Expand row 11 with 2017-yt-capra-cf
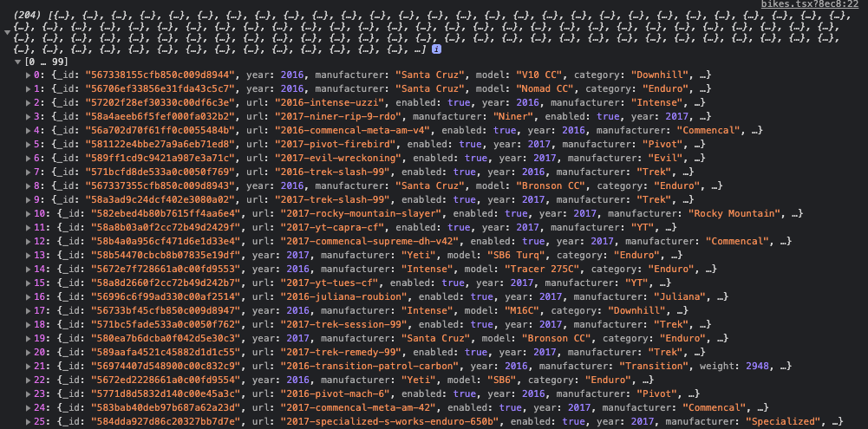The height and width of the screenshot is (429, 868). click(x=29, y=227)
